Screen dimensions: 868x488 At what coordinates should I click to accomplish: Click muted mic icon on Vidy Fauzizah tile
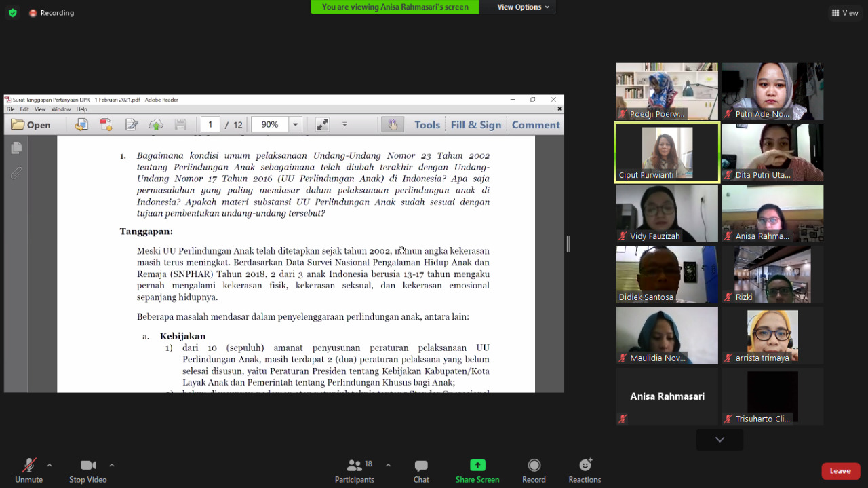623,236
